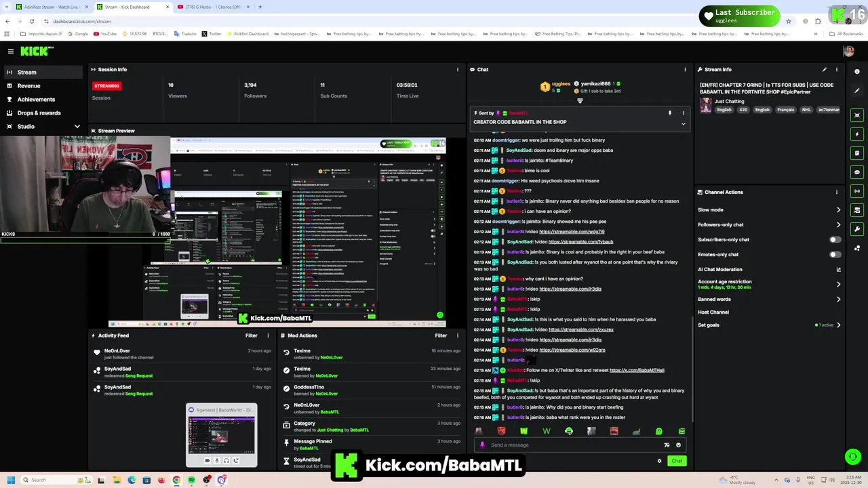The width and height of the screenshot is (868, 488).
Task: Toggle chat bubble widget in right rail
Action: tap(857, 172)
